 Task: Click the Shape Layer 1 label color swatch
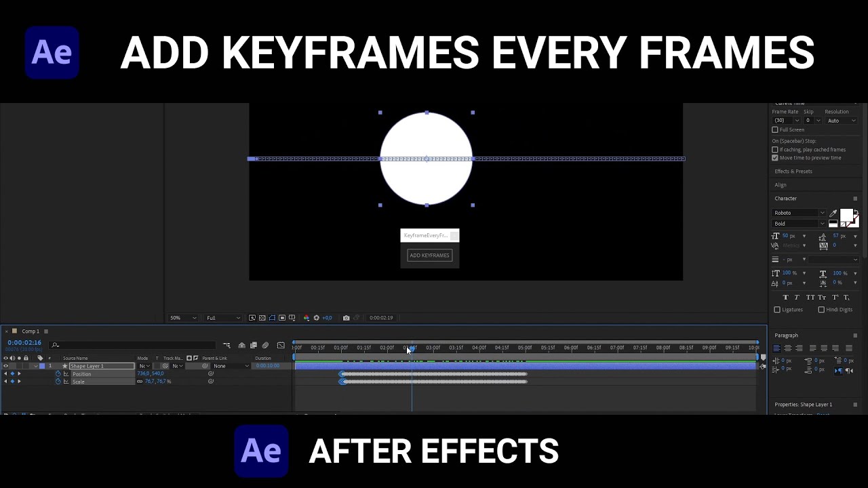point(42,366)
